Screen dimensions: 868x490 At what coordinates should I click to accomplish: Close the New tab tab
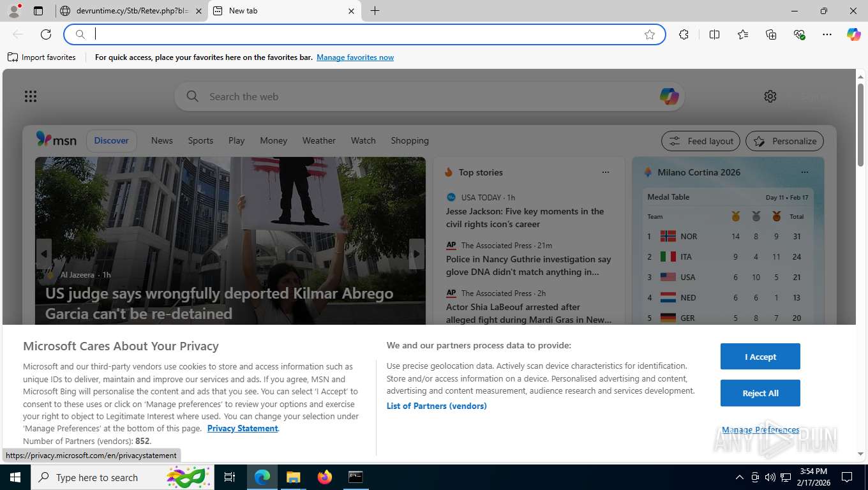[352, 11]
